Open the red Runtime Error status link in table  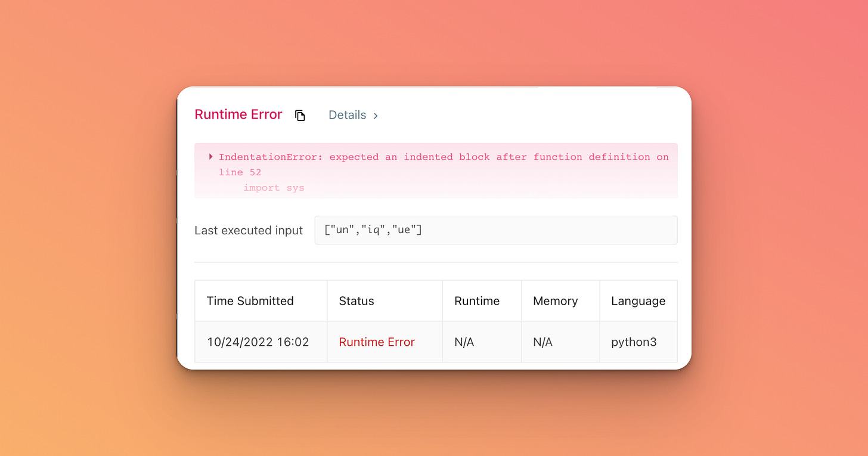tap(377, 342)
